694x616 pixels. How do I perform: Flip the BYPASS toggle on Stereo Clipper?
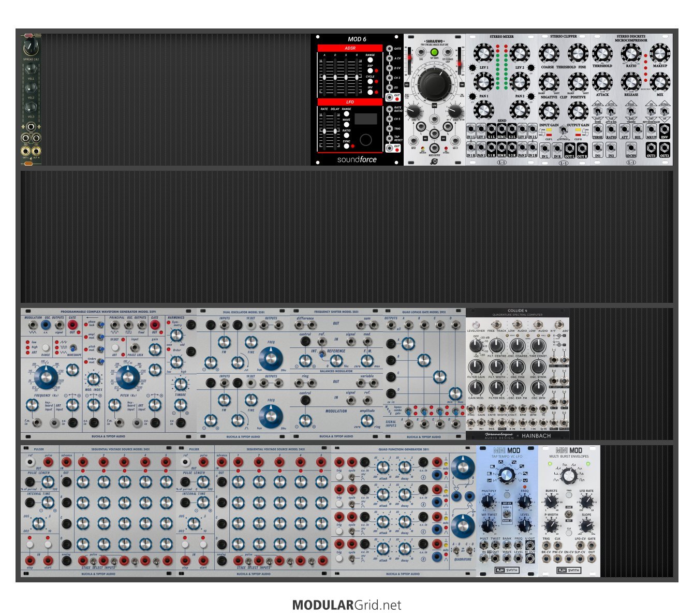point(563,131)
